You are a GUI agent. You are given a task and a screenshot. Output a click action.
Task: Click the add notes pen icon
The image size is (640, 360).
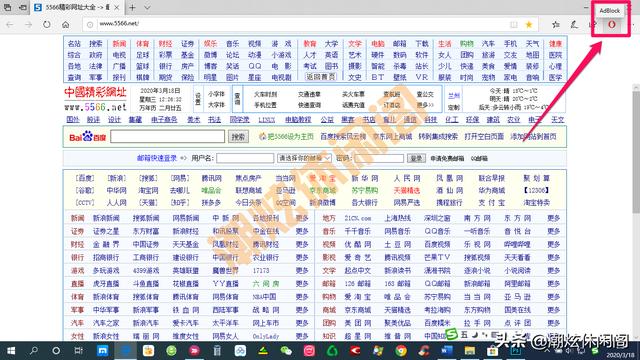(574, 24)
